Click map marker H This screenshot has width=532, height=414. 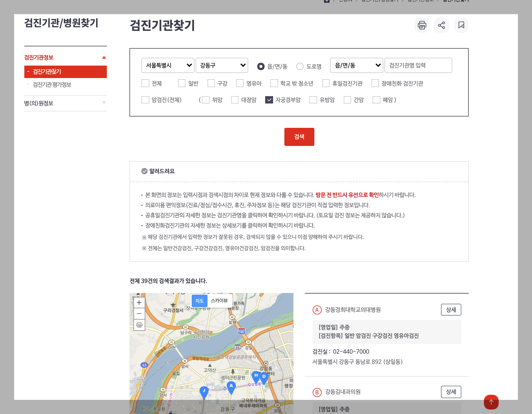256,377
